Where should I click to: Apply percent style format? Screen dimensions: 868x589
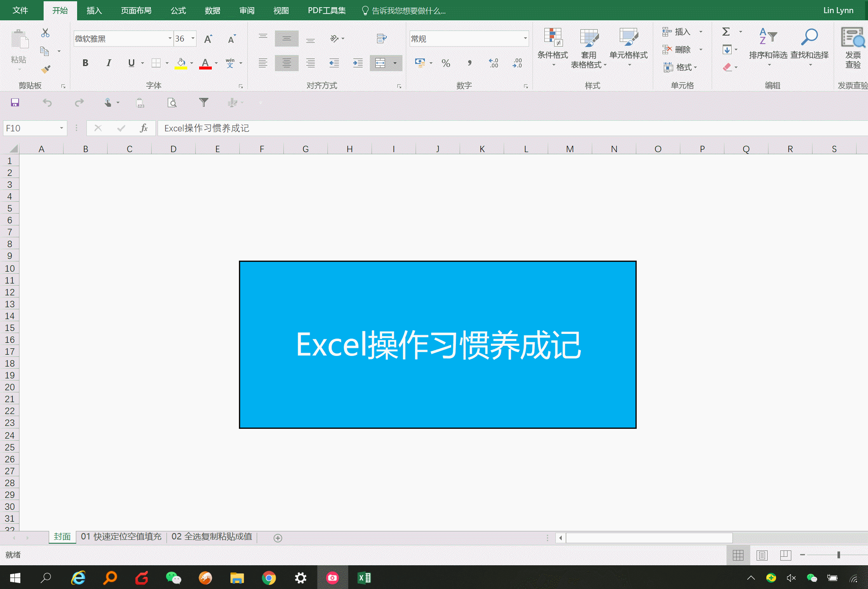tap(446, 63)
